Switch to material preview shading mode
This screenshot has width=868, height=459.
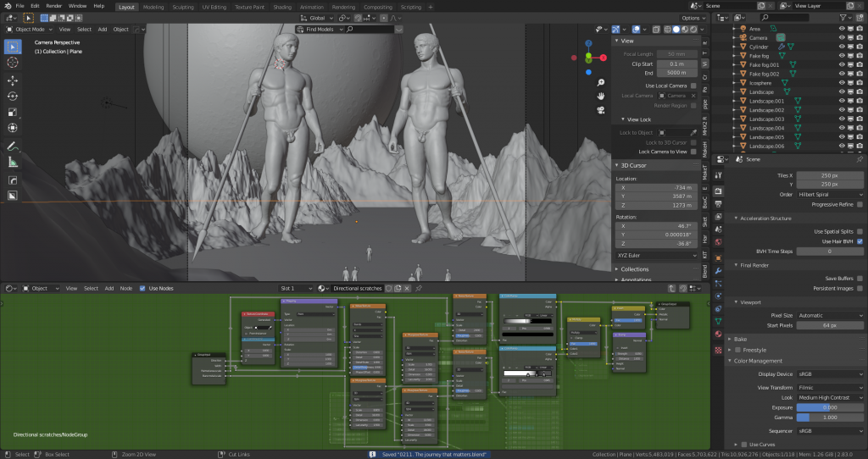[685, 30]
